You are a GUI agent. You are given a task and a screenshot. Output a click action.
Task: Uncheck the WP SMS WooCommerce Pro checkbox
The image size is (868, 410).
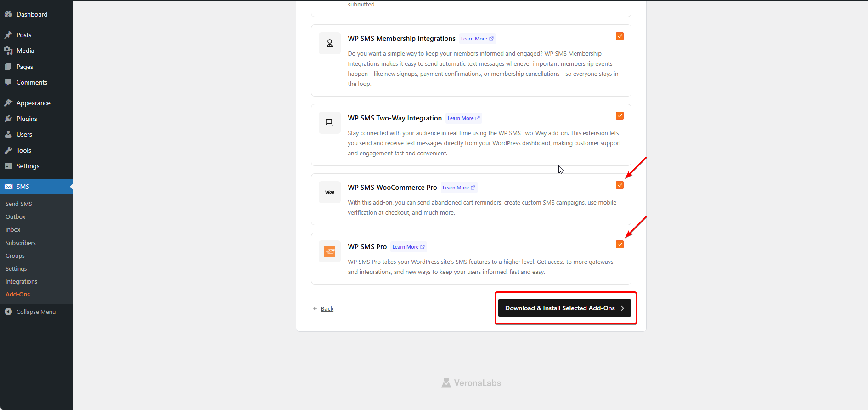(620, 185)
